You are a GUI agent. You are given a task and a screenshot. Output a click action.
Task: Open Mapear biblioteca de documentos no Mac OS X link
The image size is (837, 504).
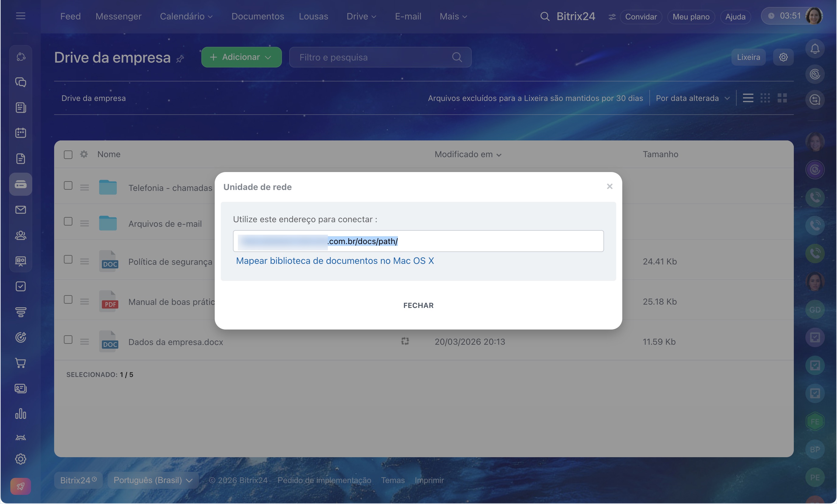(x=335, y=261)
